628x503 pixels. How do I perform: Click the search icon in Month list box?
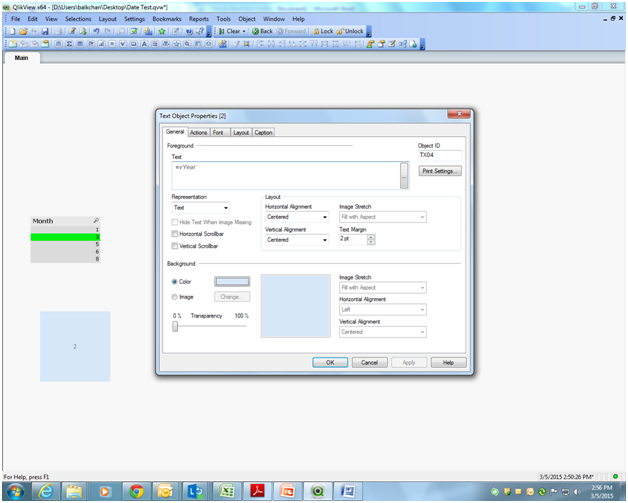point(96,220)
